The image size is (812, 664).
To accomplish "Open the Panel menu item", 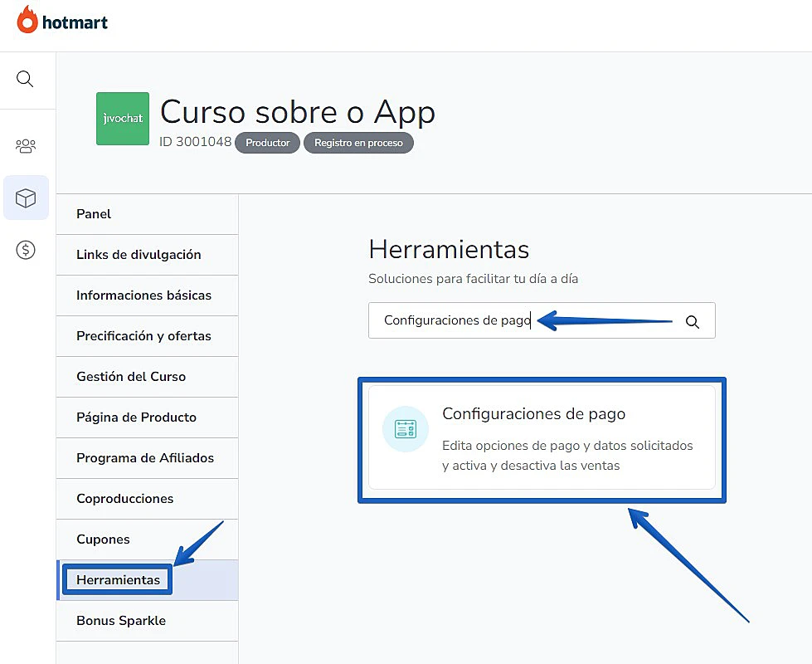I will coord(94,214).
